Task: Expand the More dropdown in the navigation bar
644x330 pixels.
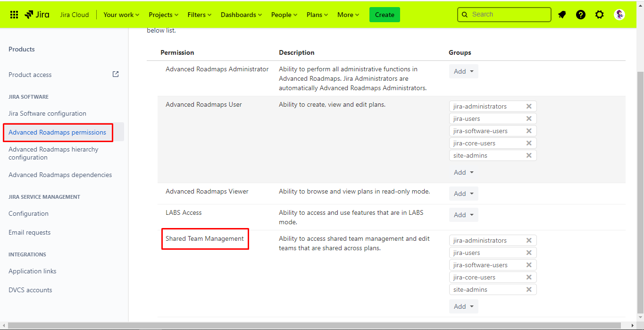Action: 348,15
